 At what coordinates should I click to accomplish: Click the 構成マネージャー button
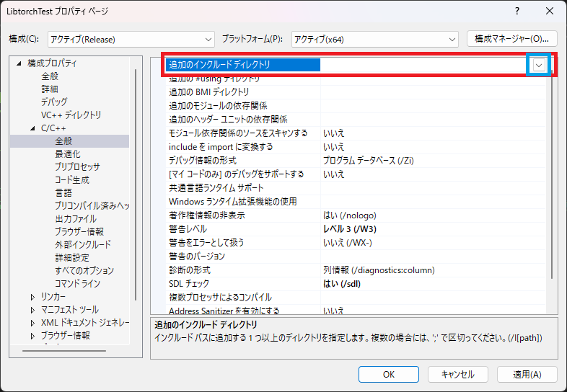[512, 38]
